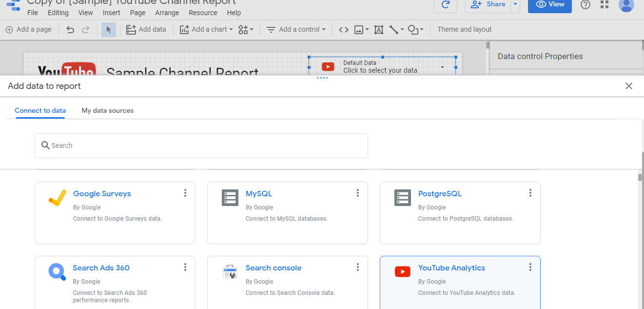Open the Page menu
644x309 pixels.
point(138,13)
